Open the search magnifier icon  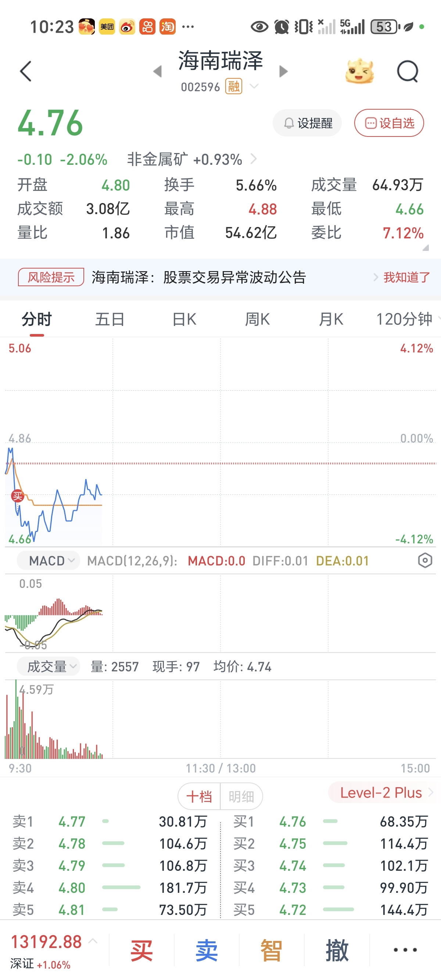click(x=407, y=71)
